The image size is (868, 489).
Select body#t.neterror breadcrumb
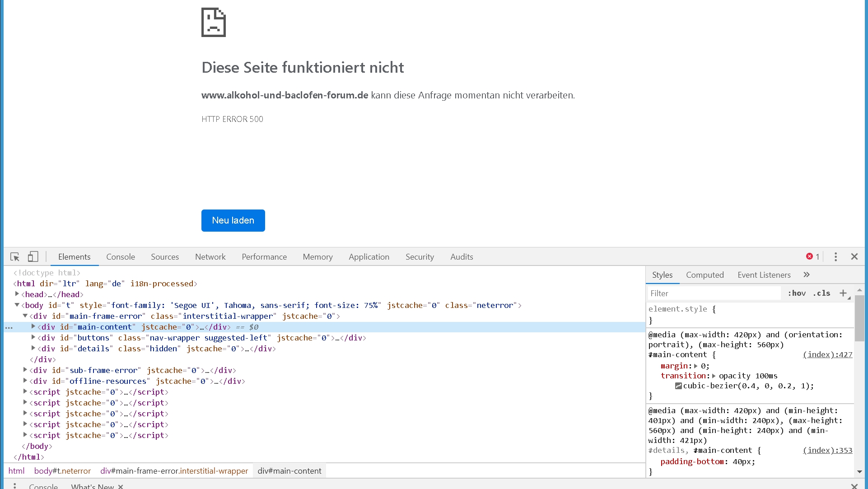(62, 470)
